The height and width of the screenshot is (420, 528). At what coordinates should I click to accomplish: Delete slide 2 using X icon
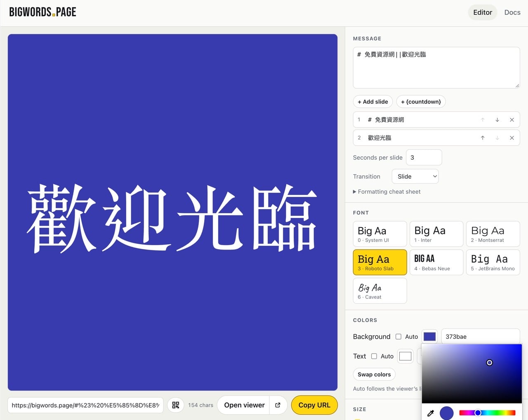pyautogui.click(x=512, y=138)
